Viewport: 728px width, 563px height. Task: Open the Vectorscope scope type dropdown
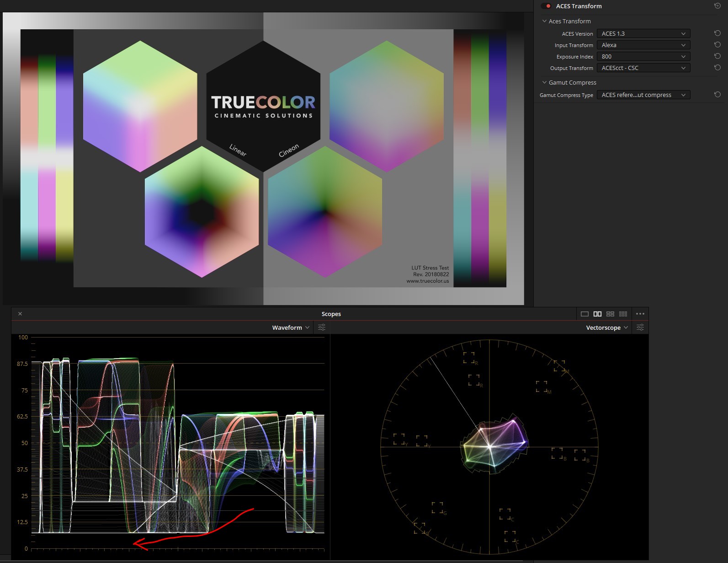point(607,327)
